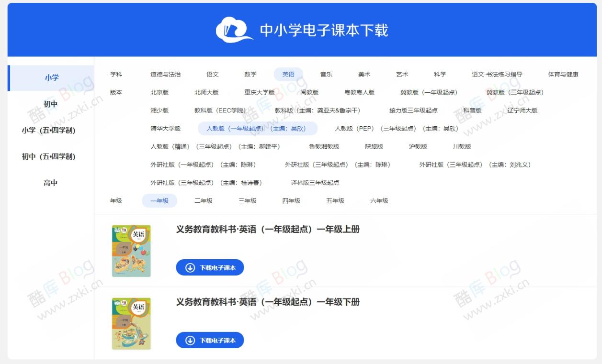This screenshot has height=364, width=602.
Task: Download 英语（一年级起点）一年级下册 textbook
Action: pos(209,340)
